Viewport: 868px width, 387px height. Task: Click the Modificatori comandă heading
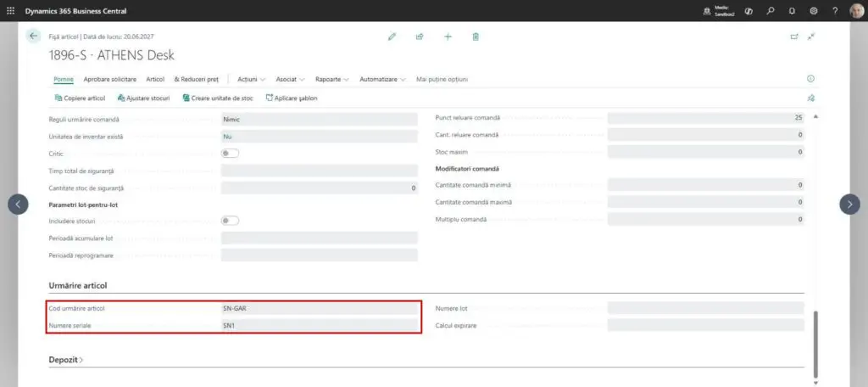click(x=465, y=169)
